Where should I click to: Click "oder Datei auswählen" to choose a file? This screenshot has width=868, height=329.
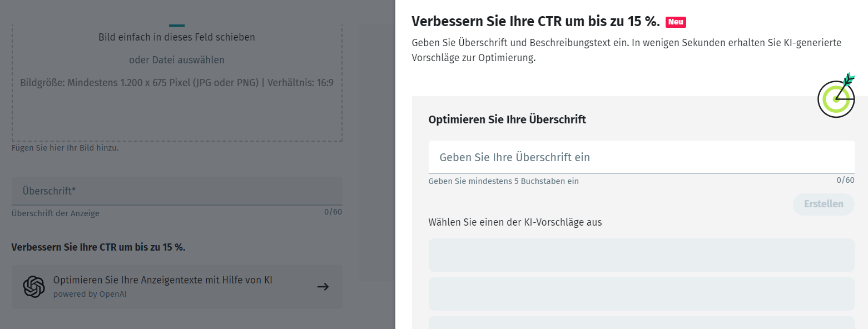pyautogui.click(x=177, y=60)
